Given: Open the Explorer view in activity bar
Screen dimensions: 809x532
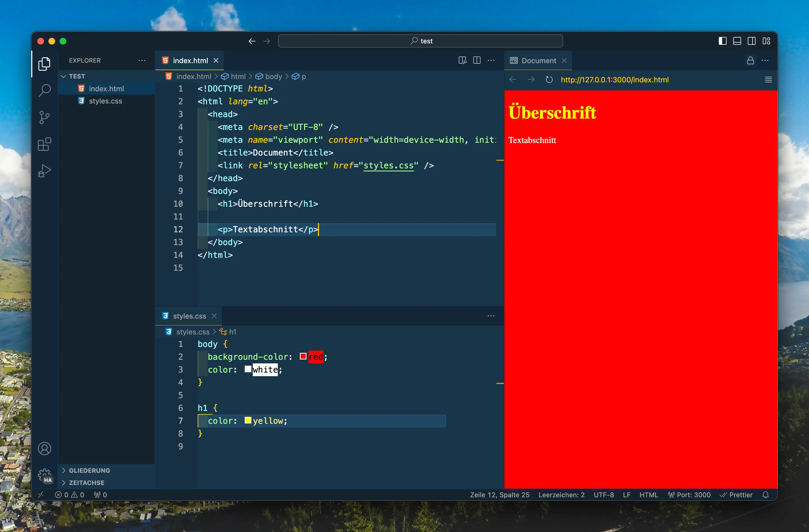Looking at the screenshot, I should [x=45, y=63].
